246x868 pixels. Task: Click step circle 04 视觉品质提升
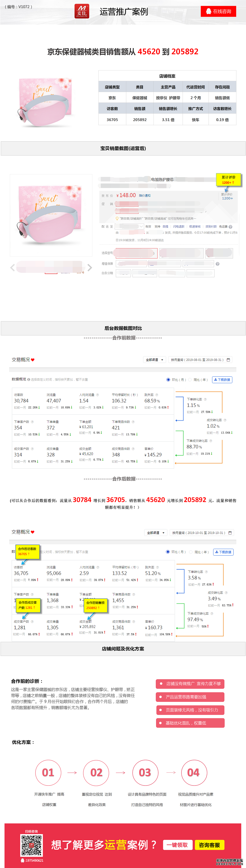[194, 773]
